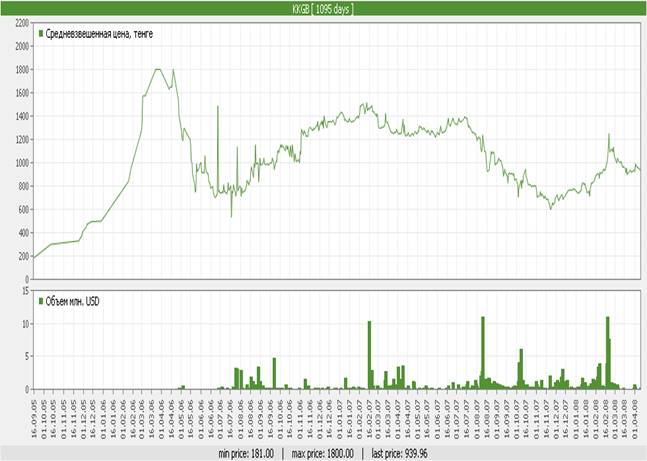
Task: Click the 0 label on price axis
Action: click(27, 278)
